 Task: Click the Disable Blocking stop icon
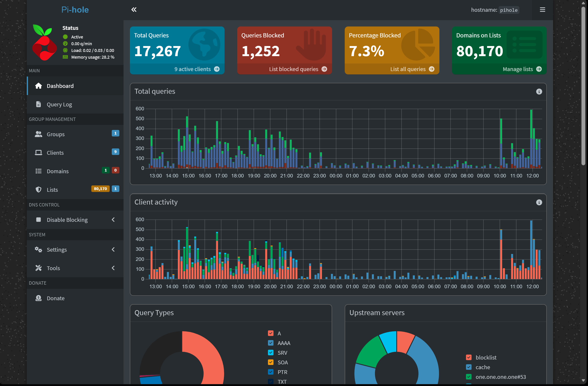38,219
